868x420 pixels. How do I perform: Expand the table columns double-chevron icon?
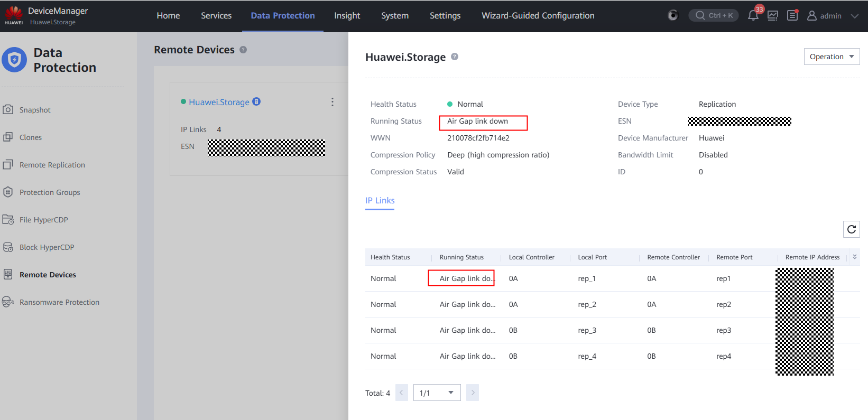tap(855, 257)
